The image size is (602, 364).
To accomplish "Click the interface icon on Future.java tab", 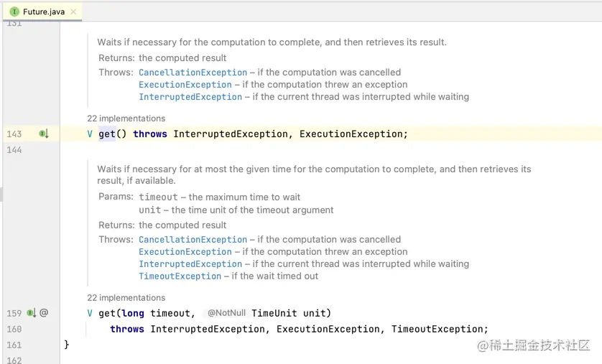I will tap(14, 11).
